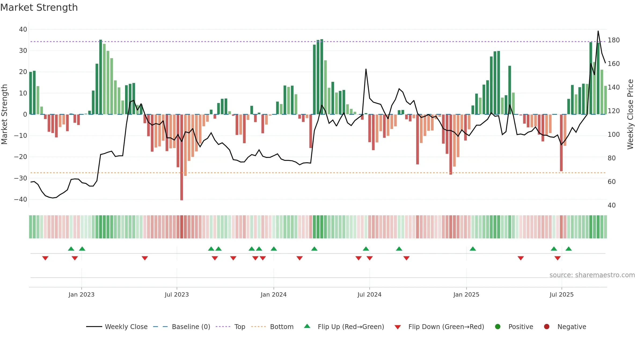Viewport: 644px width, 362px height.
Task: Click the Jan 2024 axis label
Action: [x=273, y=294]
